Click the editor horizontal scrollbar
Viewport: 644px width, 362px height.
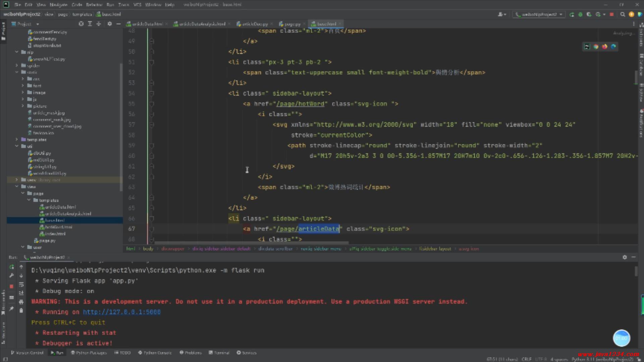[252, 243]
